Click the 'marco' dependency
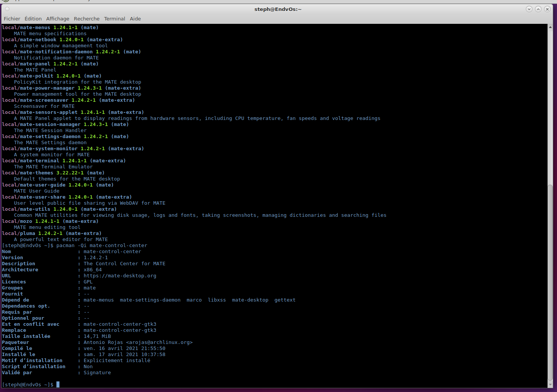Screen dimensions: 557x392 (x=194, y=300)
